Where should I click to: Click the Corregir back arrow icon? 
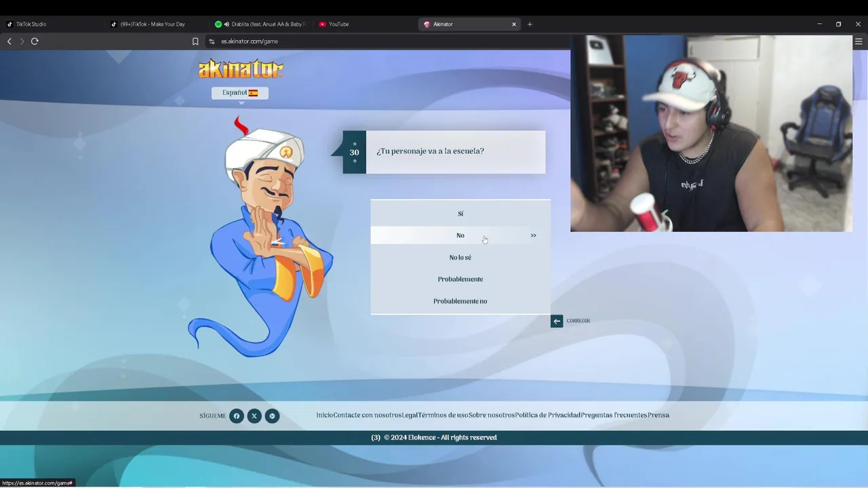(557, 321)
